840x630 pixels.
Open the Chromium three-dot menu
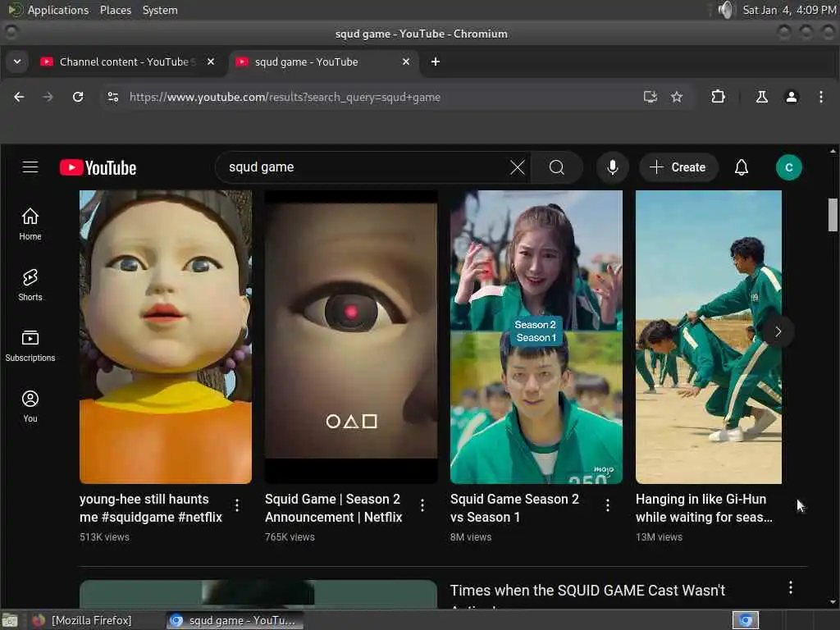[x=820, y=97]
